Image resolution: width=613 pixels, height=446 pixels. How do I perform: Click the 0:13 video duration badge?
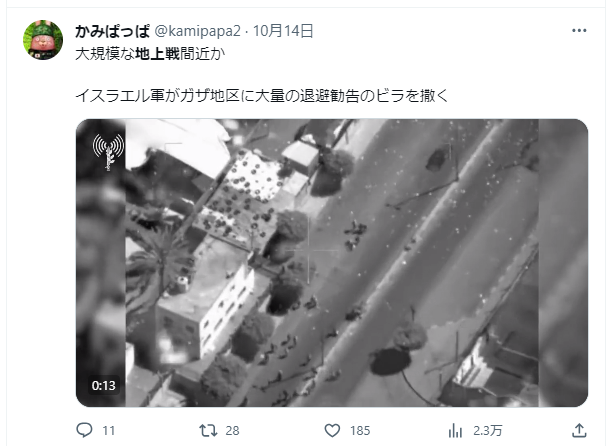click(x=104, y=386)
